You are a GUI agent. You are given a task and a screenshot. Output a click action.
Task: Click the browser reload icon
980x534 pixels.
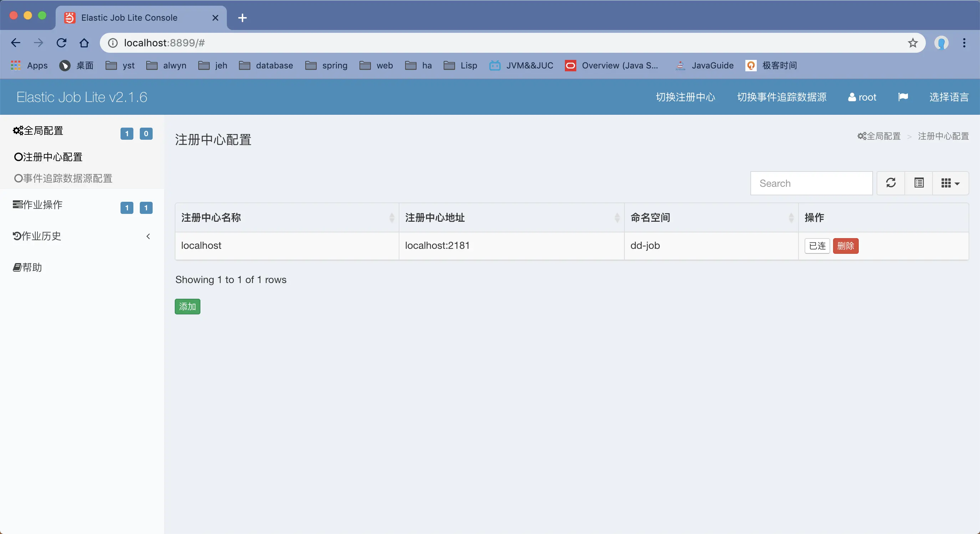61,43
